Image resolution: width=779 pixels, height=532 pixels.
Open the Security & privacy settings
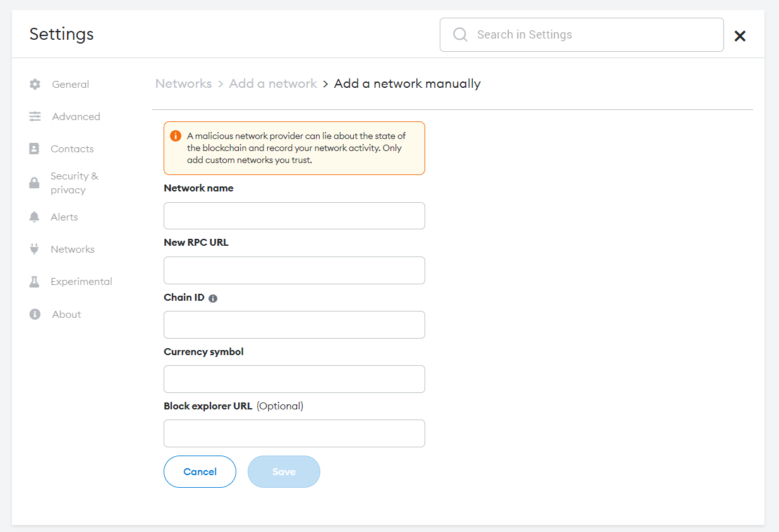pyautogui.click(x=75, y=183)
